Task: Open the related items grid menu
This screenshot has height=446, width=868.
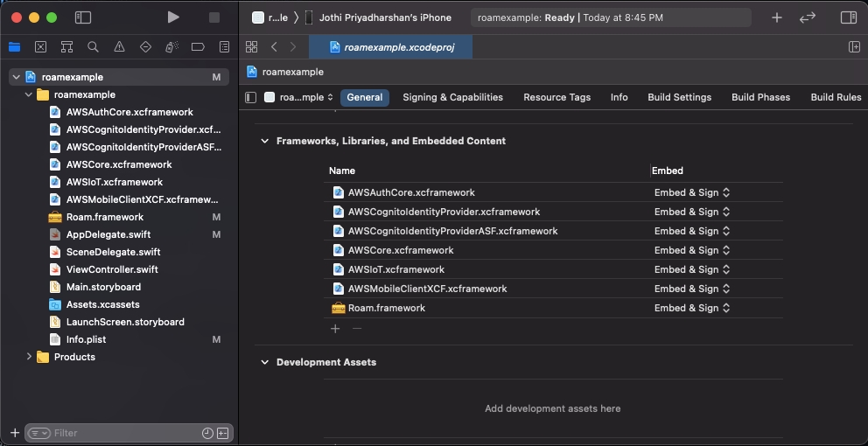Action: coord(251,47)
